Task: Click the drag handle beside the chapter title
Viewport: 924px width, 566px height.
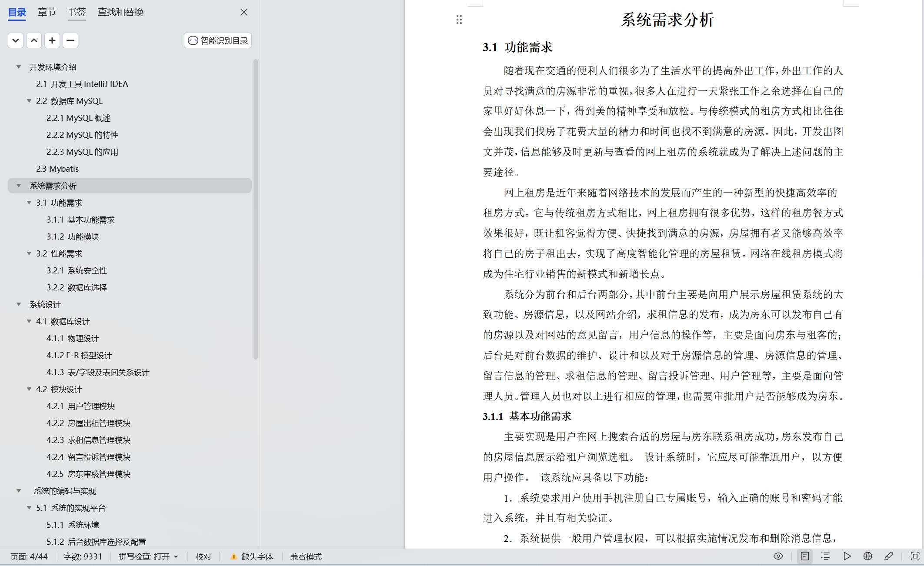Action: pos(459,20)
